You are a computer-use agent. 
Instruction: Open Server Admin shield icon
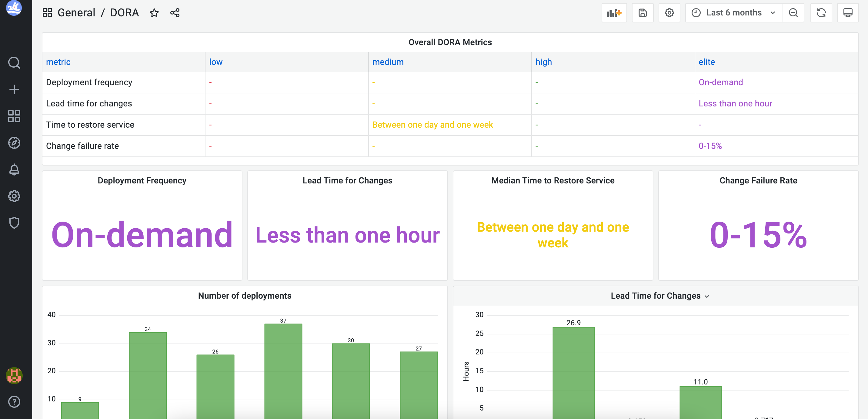click(x=14, y=223)
